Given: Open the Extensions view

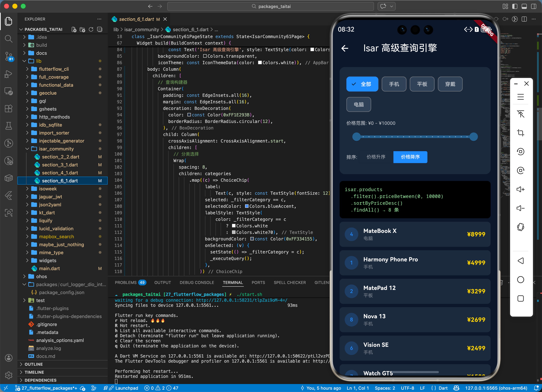Looking at the screenshot, I should tap(9, 109).
